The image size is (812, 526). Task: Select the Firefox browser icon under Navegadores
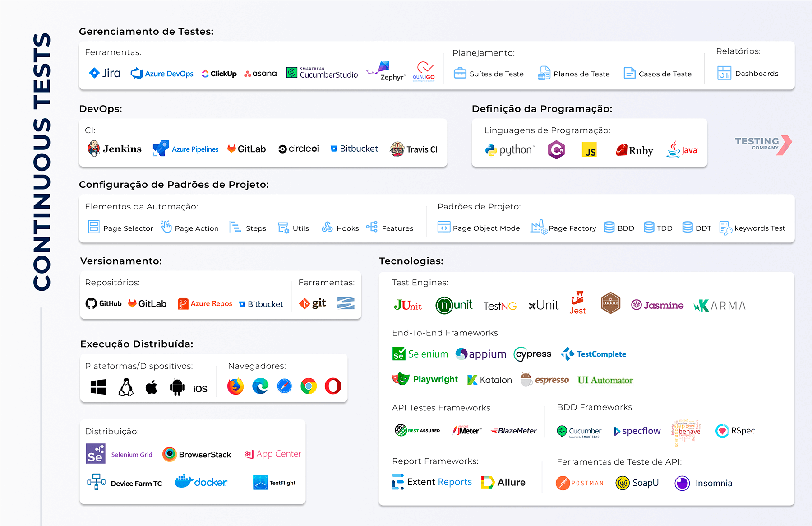(235, 386)
